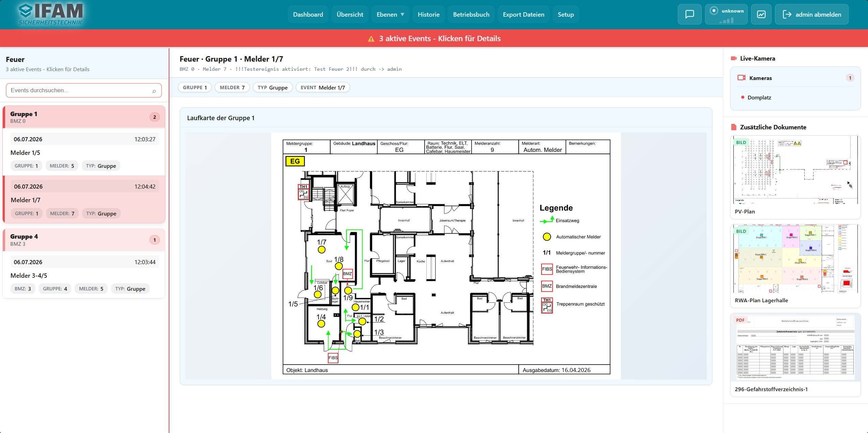Open the Setup menu
The image size is (868, 433).
(566, 14)
